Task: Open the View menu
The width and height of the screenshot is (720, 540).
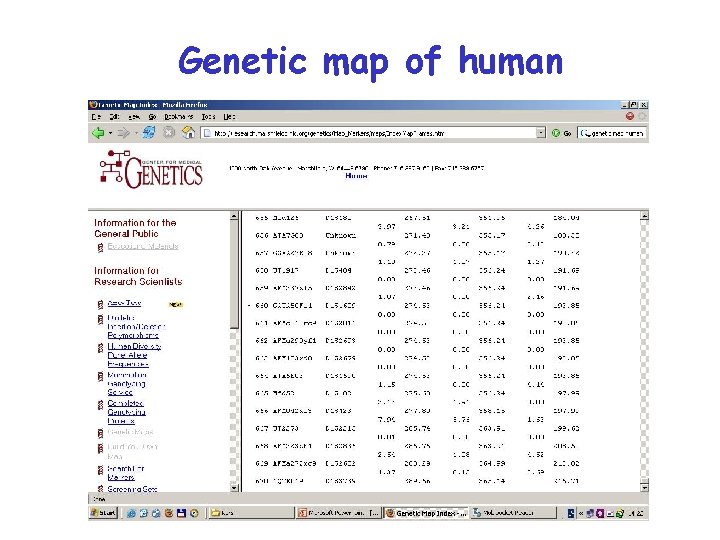Action: point(134,117)
